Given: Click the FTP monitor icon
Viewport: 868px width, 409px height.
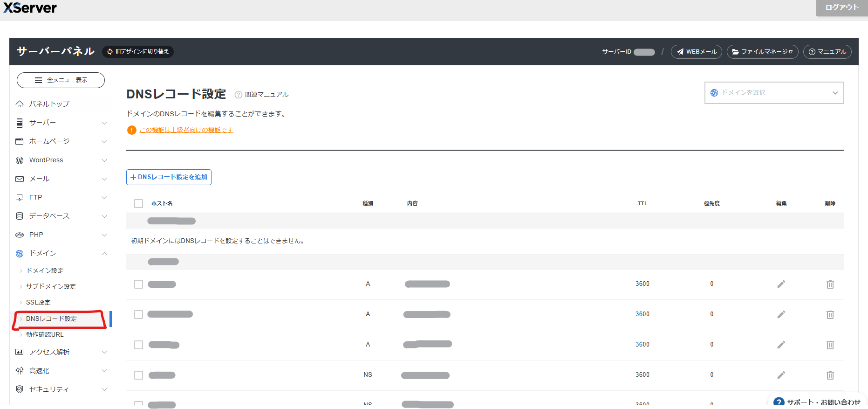Looking at the screenshot, I should (20, 197).
